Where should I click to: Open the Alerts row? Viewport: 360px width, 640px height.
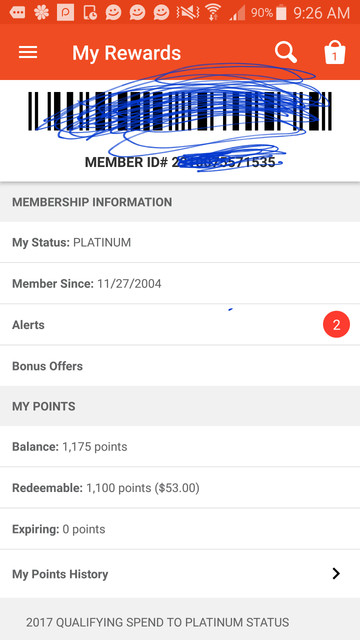tap(180, 324)
